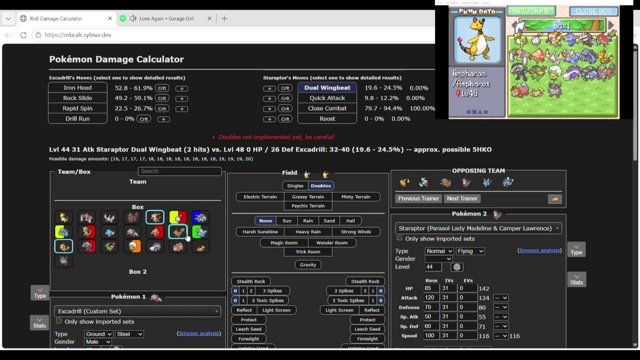Close the Damage Calculator browser tab
640x360 pixels.
pos(110,18)
